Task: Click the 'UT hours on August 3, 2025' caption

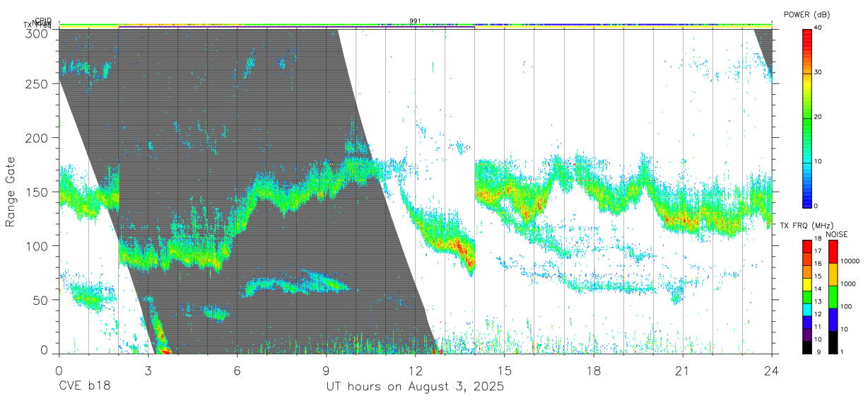Action: (x=415, y=387)
